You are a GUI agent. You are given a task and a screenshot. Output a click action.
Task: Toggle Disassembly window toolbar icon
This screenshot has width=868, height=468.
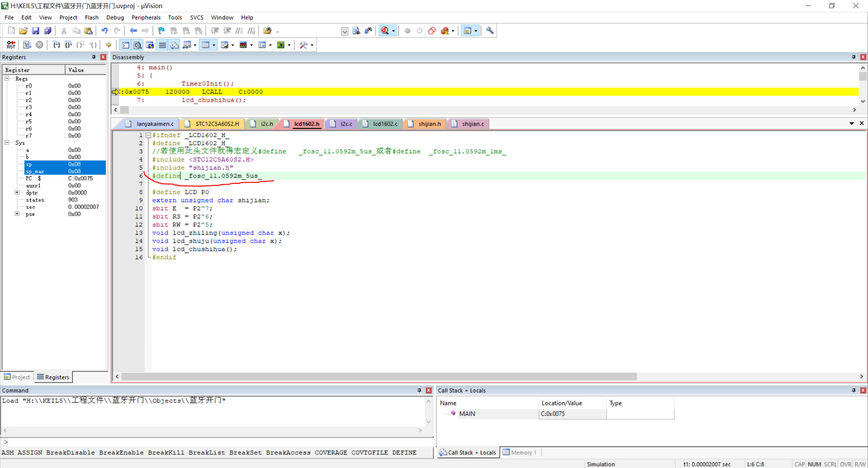click(138, 45)
